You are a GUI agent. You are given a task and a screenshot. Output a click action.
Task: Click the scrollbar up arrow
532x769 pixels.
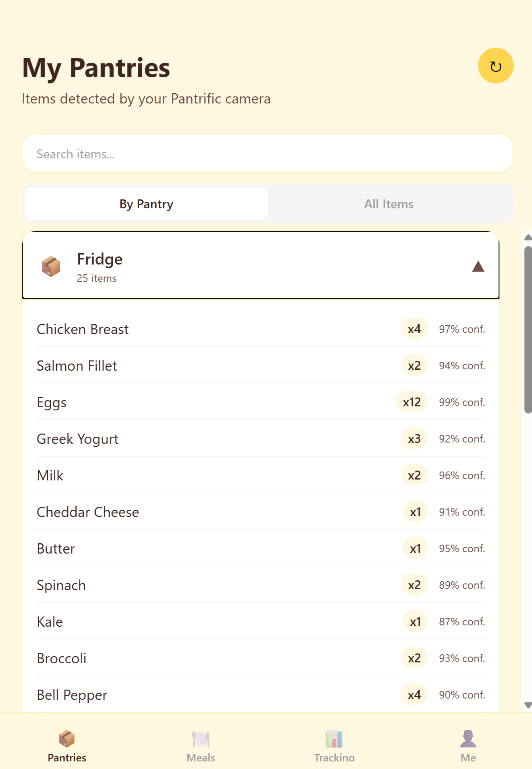click(528, 237)
